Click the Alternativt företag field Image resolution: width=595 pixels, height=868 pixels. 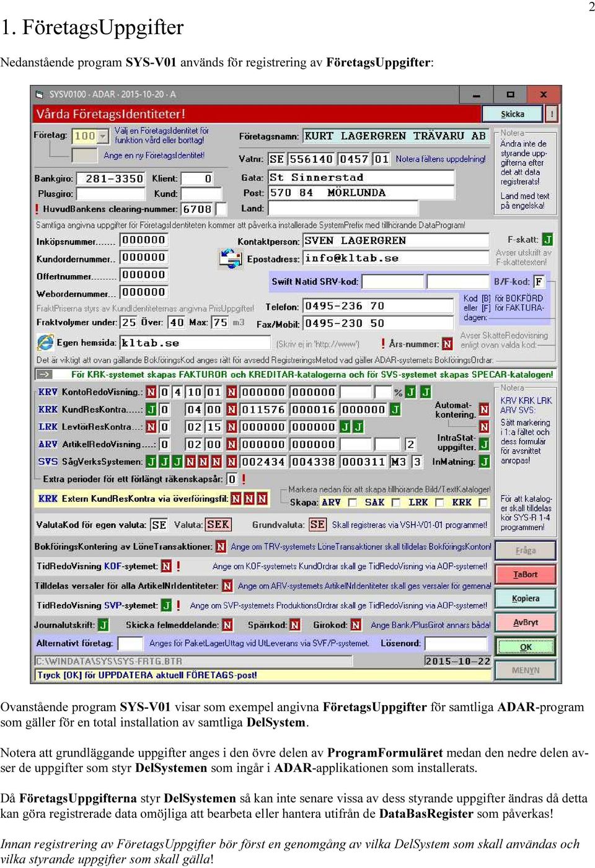(130, 644)
